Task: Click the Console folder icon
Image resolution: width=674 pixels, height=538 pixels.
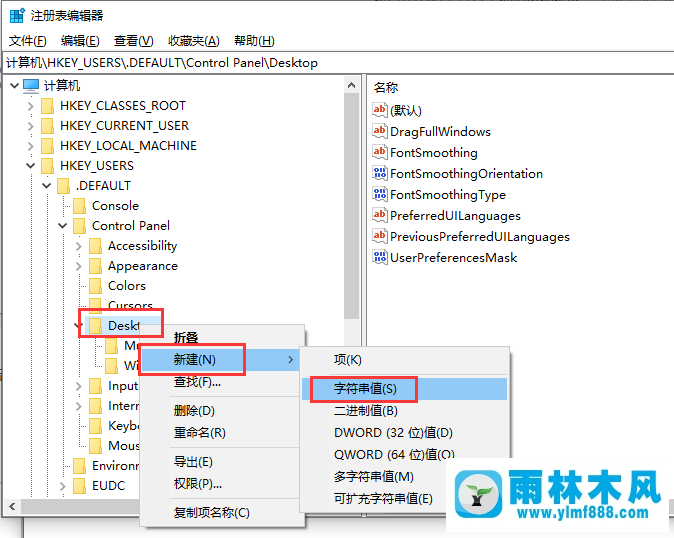Action: [80, 206]
